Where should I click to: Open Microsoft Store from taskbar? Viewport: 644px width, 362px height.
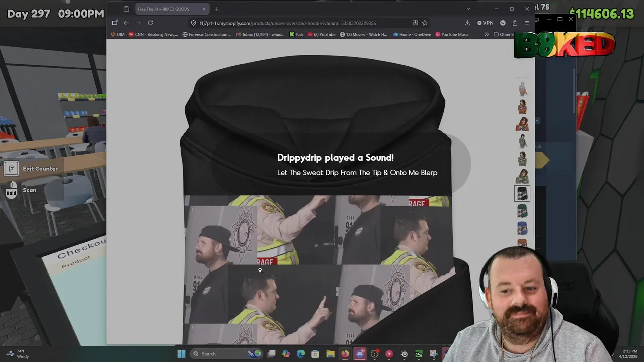[x=315, y=354]
